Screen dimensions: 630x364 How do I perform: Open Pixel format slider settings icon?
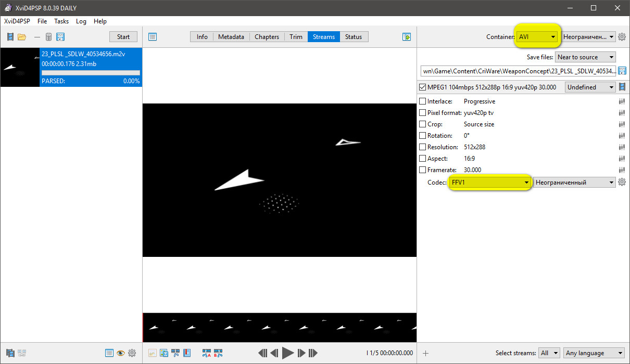[622, 113]
